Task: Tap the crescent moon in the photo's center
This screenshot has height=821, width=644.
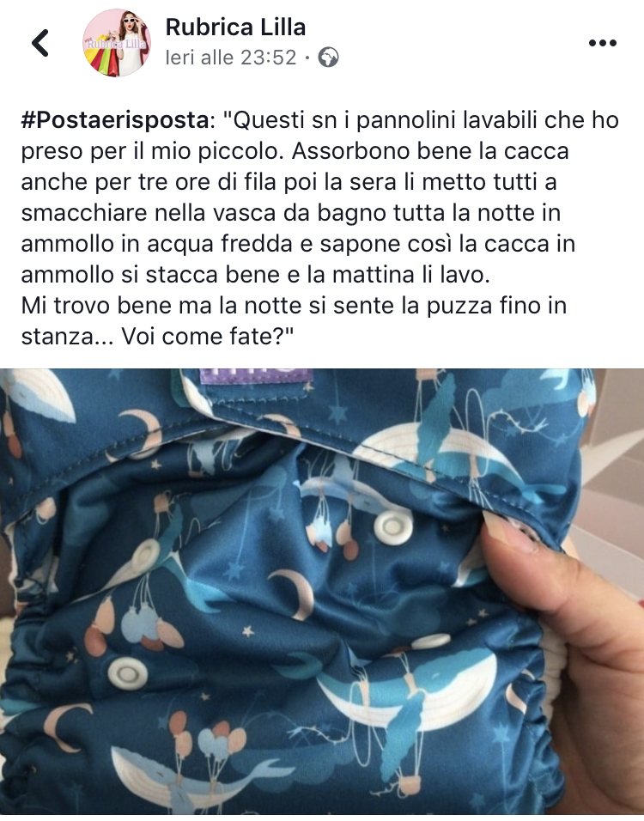Action: click(290, 593)
